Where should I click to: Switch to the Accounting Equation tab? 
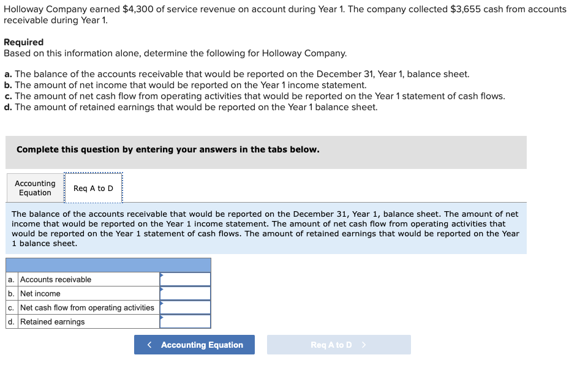(x=34, y=187)
